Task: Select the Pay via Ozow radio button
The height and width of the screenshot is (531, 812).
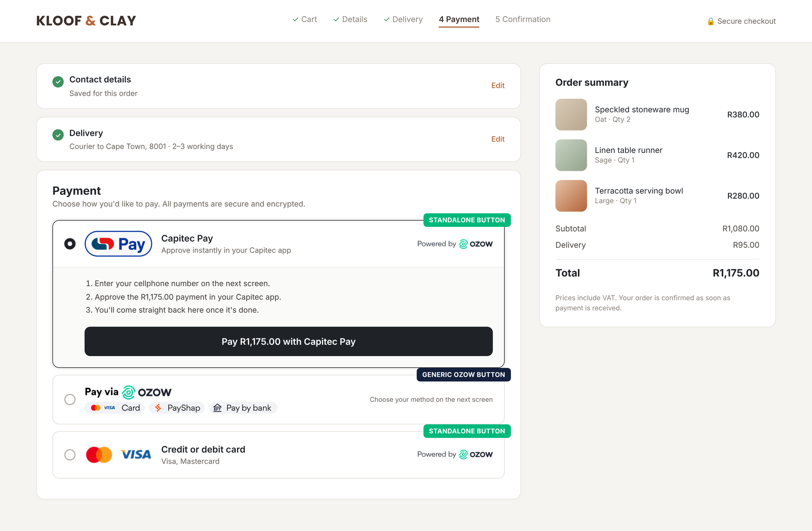Action: [x=70, y=399]
